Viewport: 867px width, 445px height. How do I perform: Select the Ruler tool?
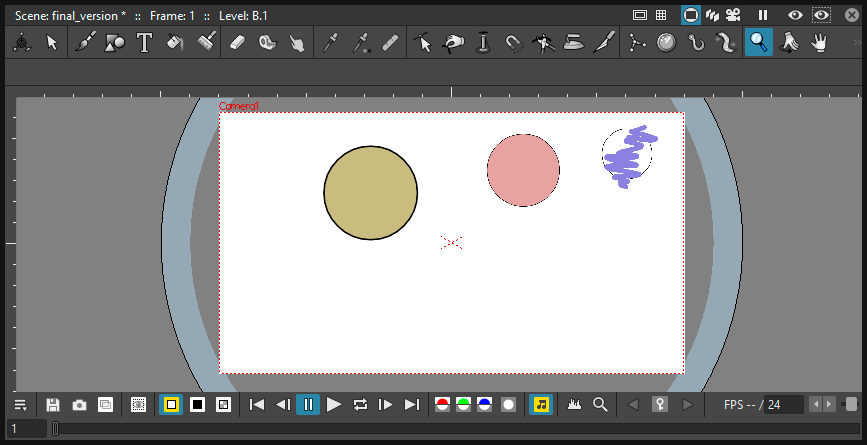click(391, 43)
